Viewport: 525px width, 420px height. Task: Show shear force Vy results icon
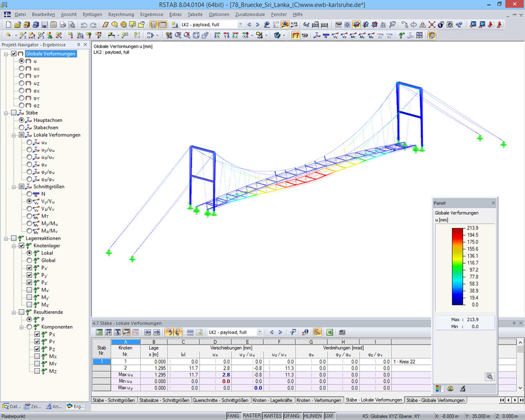tap(335, 36)
